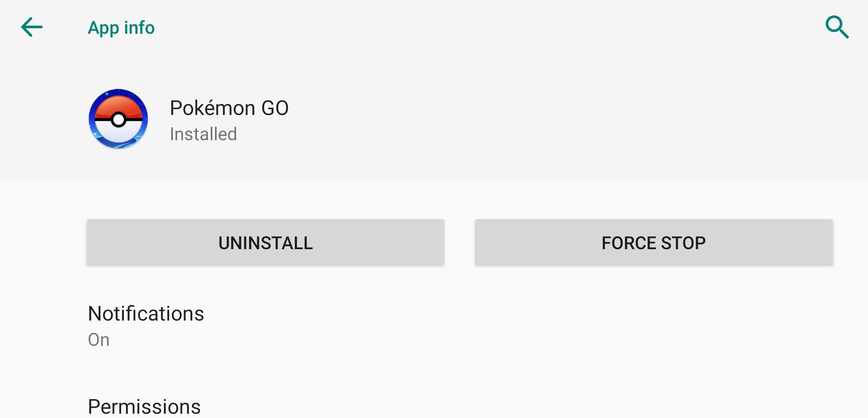The height and width of the screenshot is (418, 868).
Task: Tap the On status under Notifications
Action: click(x=99, y=340)
